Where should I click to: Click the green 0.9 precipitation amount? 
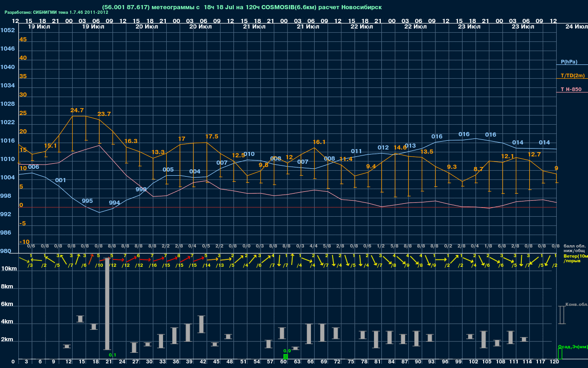point(288,351)
